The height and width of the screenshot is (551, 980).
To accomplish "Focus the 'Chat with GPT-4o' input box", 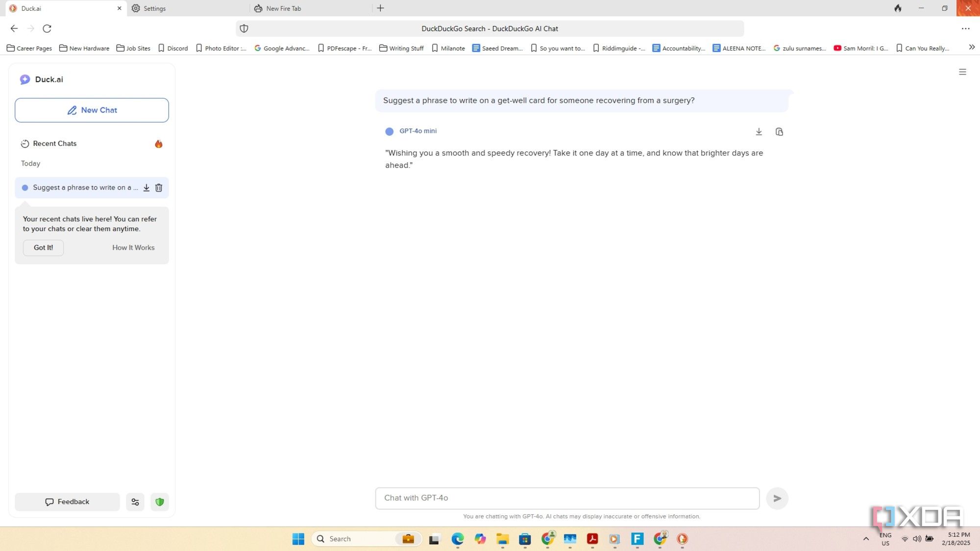I will (x=567, y=498).
